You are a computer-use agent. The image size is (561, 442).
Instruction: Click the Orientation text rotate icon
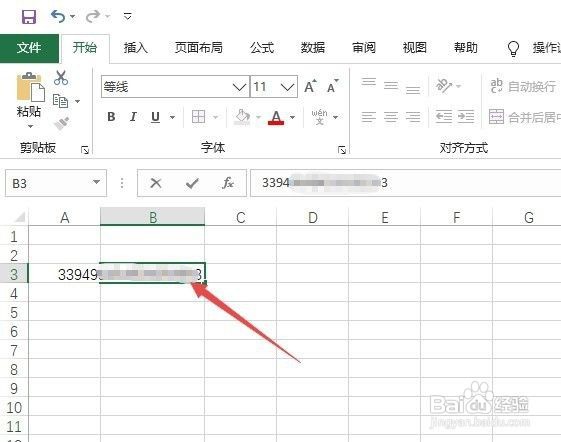click(444, 86)
